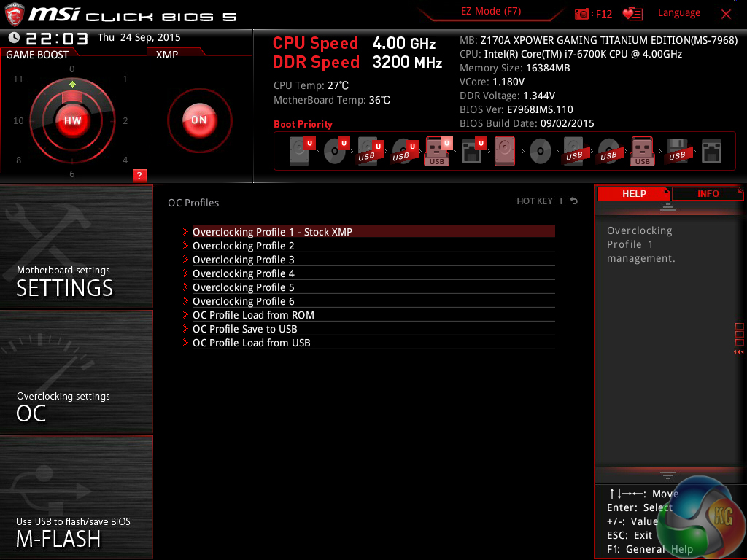Select the UEFI CD/DVD boot device icon
This screenshot has width=747, height=560.
click(x=336, y=151)
